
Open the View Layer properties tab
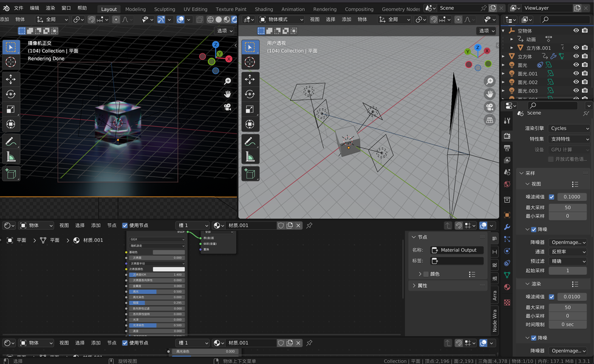tap(507, 160)
